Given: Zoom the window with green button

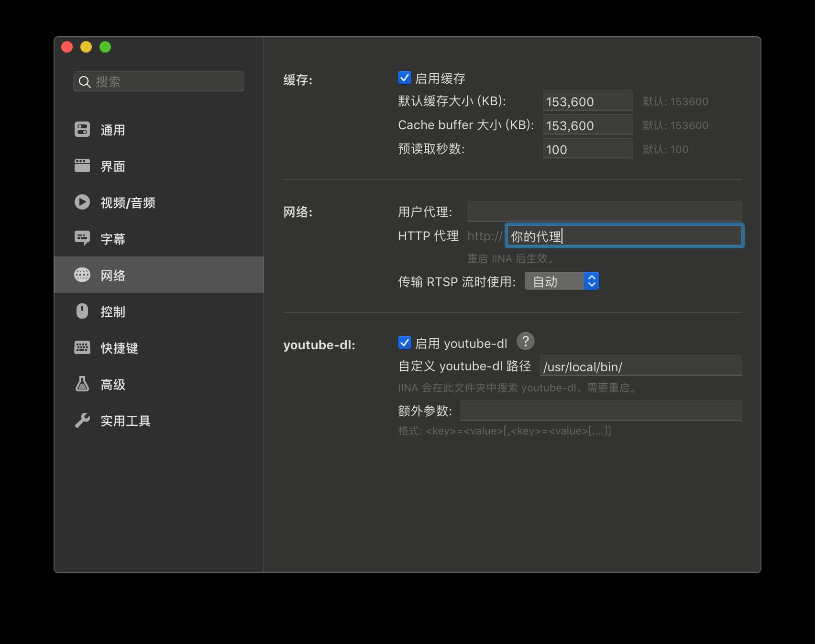Looking at the screenshot, I should [105, 47].
